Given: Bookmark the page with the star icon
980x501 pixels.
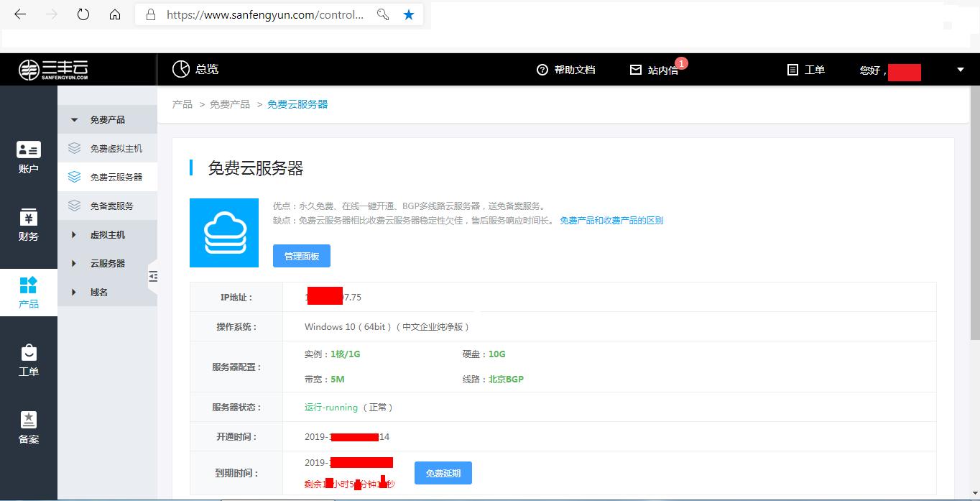Looking at the screenshot, I should [409, 14].
